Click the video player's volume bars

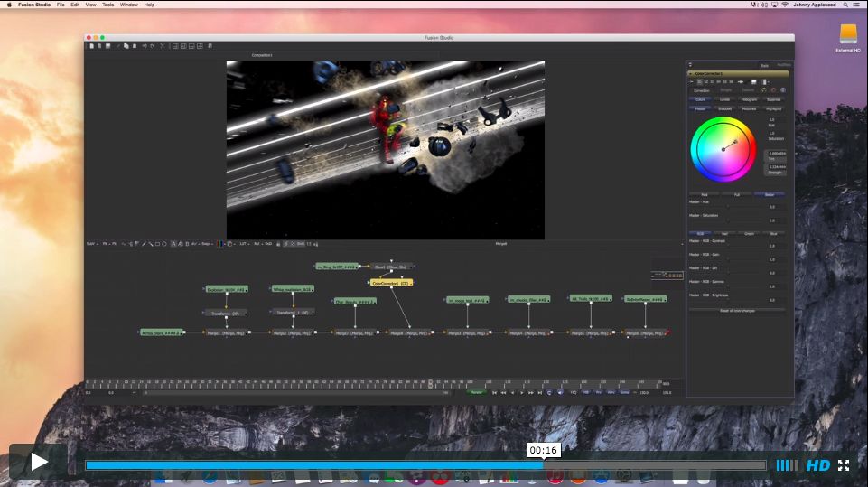tap(787, 465)
